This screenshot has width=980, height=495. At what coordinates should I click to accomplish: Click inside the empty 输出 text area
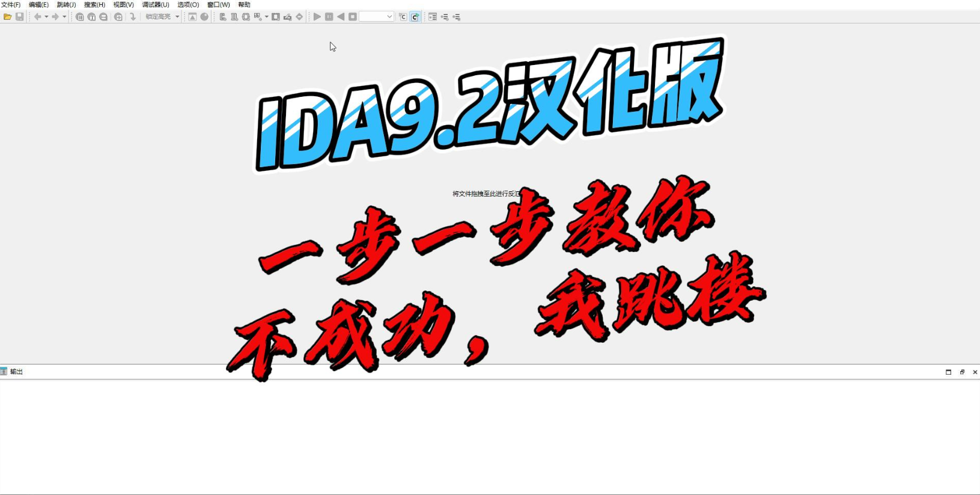[490, 437]
